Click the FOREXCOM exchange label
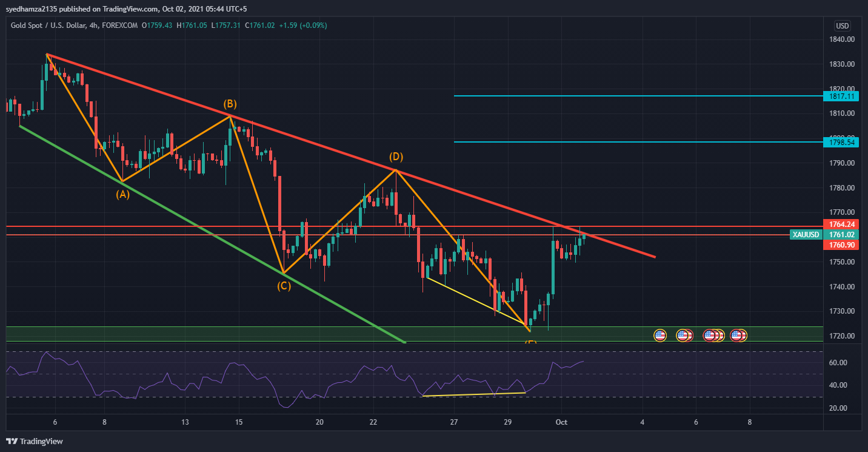The height and width of the screenshot is (452, 868). pos(119,25)
